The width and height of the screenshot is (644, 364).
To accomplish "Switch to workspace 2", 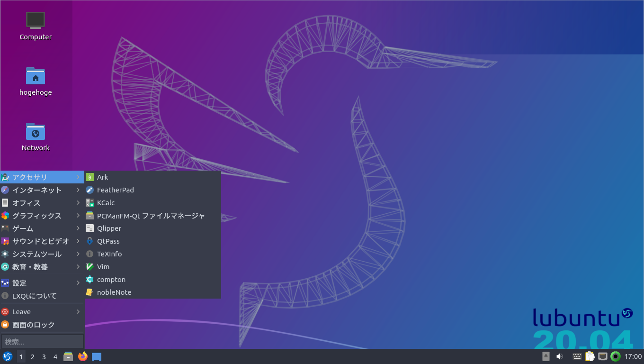I will coord(33,356).
